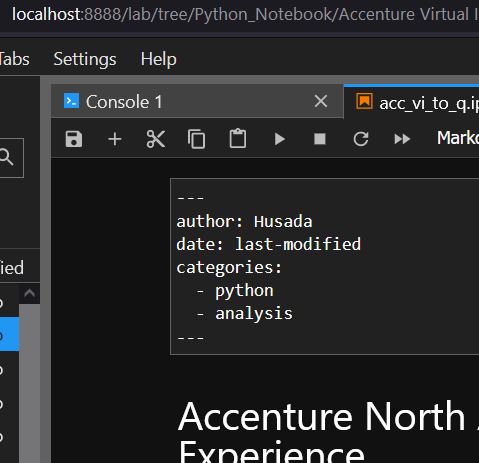Save the notebook with the disk icon
479x463 pixels.
coord(74,139)
